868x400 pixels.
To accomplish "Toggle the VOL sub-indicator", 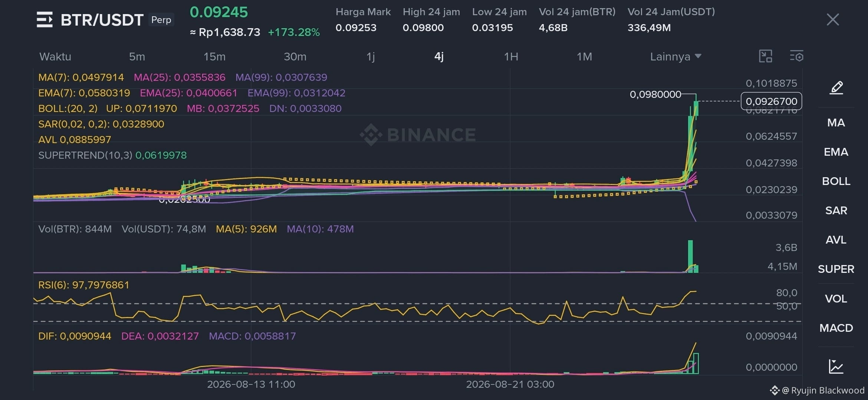I will pyautogui.click(x=836, y=299).
